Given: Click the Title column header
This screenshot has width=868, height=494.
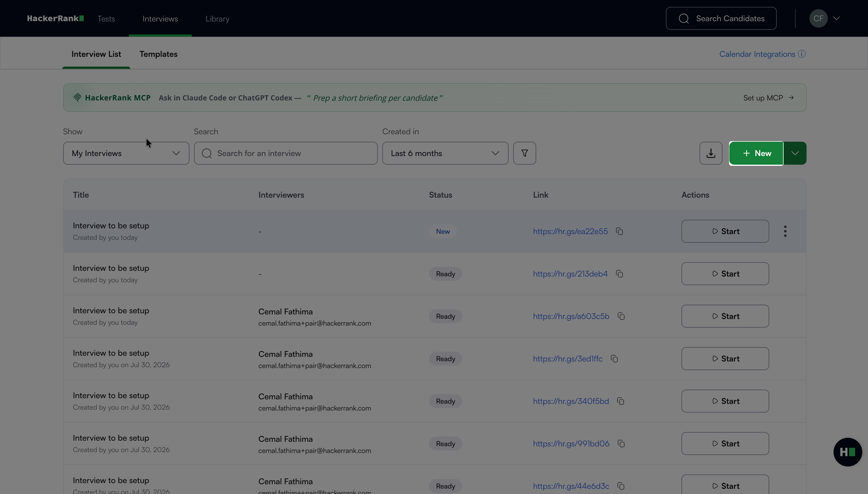Looking at the screenshot, I should point(81,195).
